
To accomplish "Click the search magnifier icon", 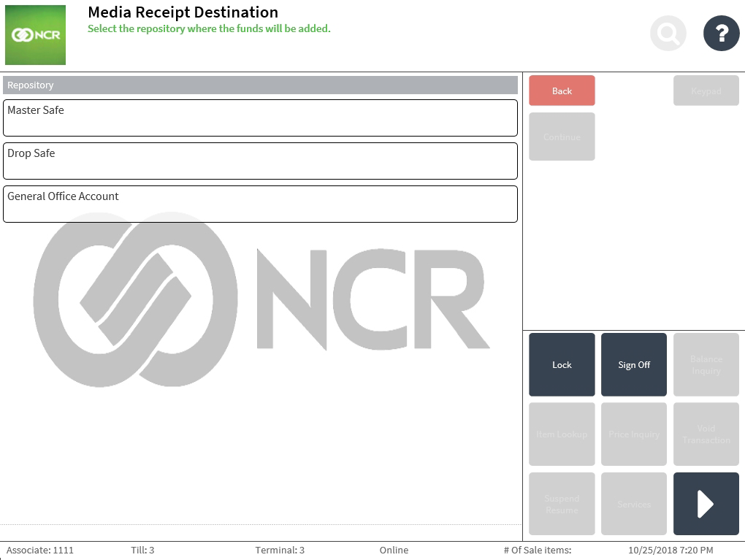I will click(668, 33).
